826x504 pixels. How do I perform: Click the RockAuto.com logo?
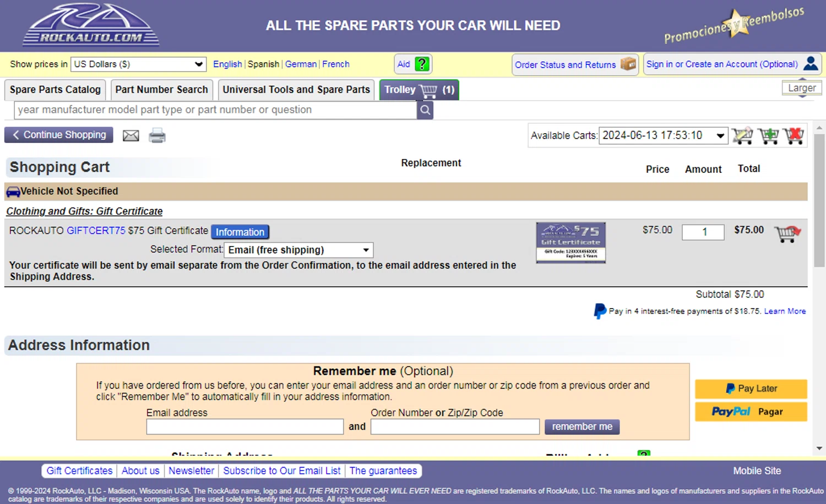91,25
